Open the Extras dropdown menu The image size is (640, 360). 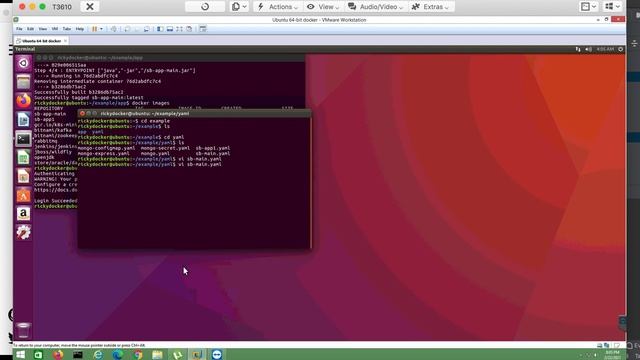click(x=431, y=7)
